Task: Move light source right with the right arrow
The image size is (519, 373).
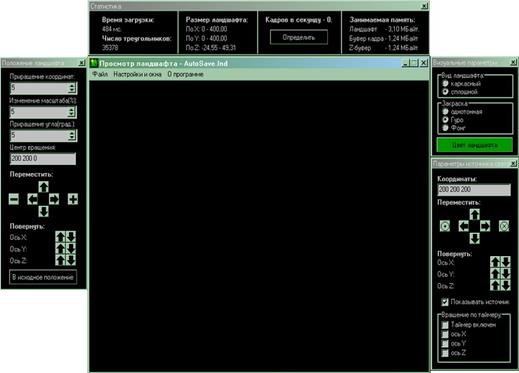Action: (485, 226)
